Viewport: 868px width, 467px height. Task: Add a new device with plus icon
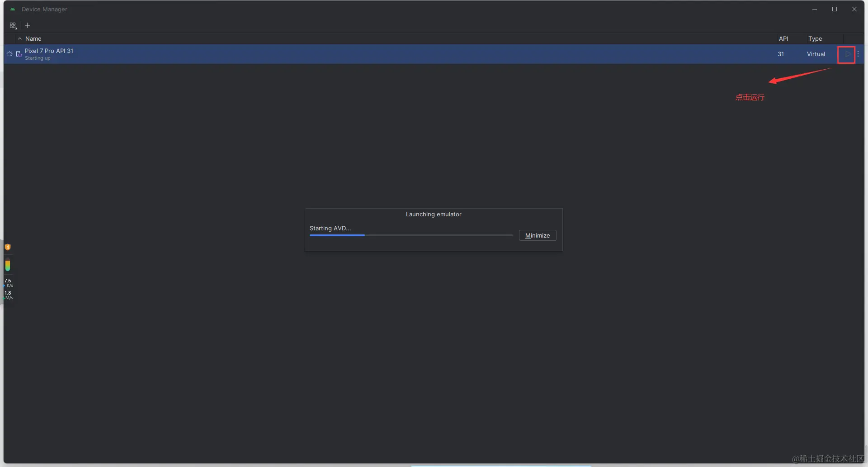click(28, 25)
